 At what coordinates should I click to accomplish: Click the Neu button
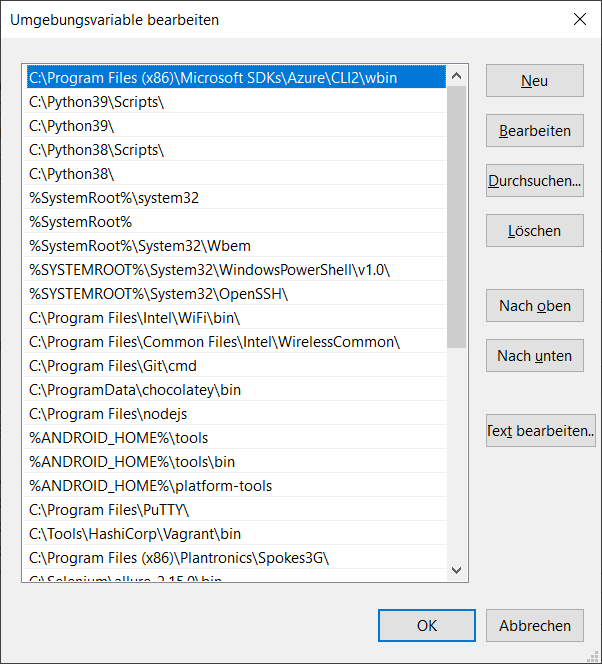click(x=534, y=81)
